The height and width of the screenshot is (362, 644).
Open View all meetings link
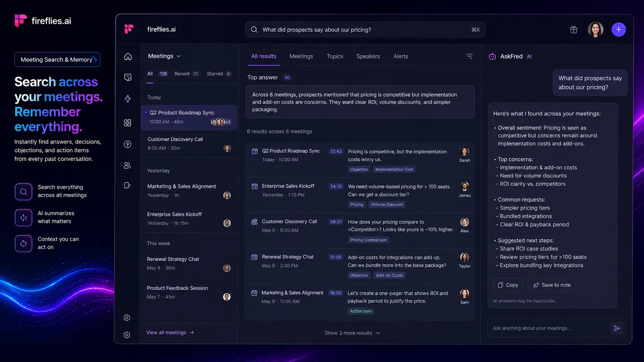point(170,332)
